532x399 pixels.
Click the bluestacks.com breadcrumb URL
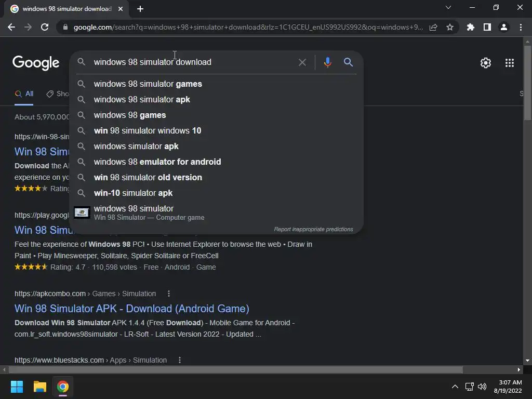click(x=90, y=360)
